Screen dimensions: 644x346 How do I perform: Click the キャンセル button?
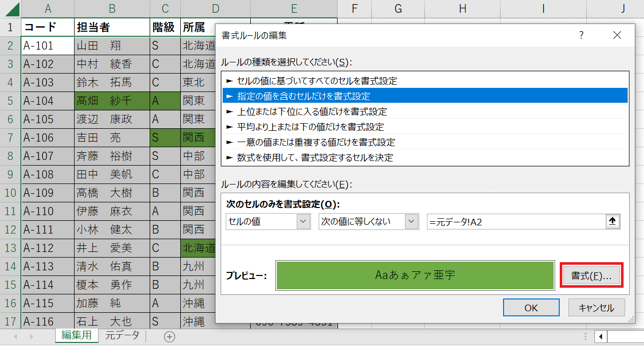coord(596,308)
